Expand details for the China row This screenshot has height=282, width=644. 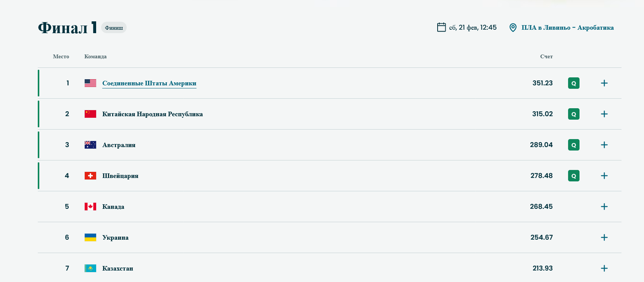coord(604,114)
